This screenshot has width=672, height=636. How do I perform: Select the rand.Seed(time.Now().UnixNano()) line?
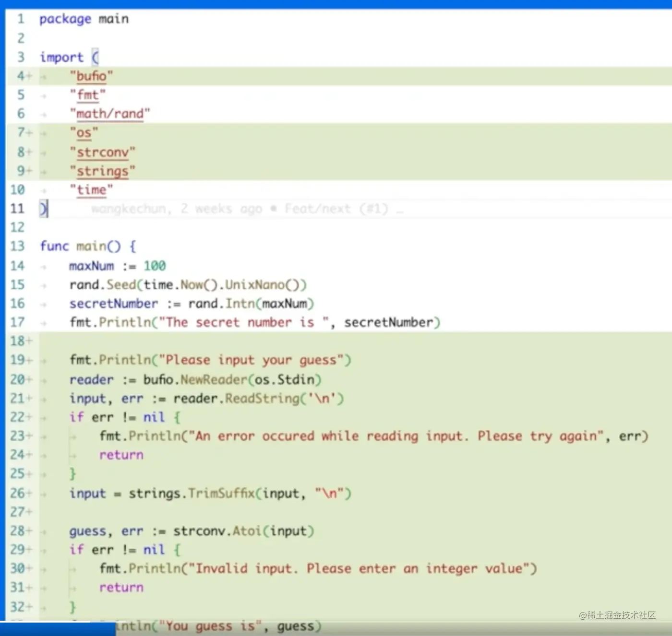(x=188, y=285)
